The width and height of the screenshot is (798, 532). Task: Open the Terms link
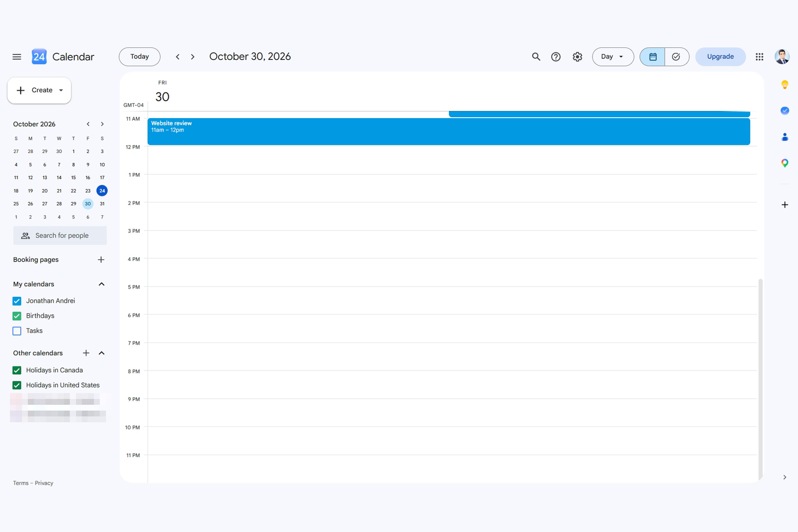pyautogui.click(x=20, y=483)
